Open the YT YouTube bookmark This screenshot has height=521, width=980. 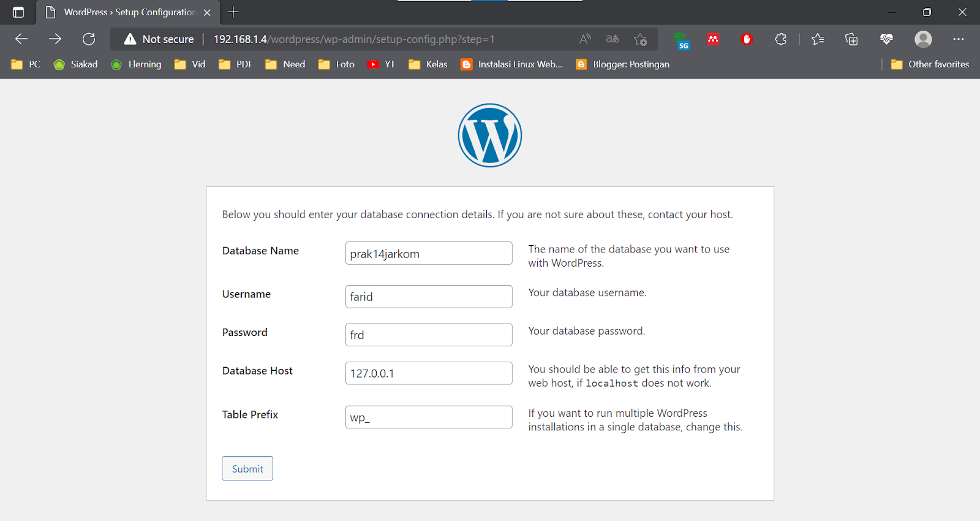381,64
